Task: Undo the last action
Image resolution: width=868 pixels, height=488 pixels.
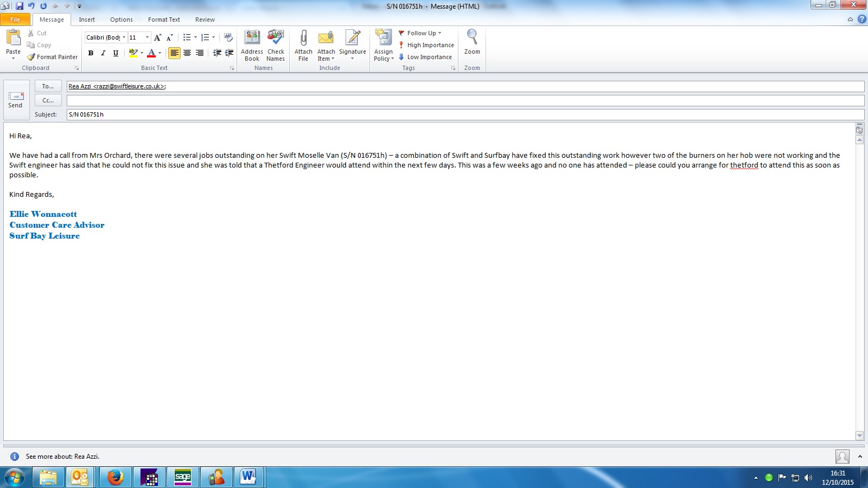Action: [31, 6]
